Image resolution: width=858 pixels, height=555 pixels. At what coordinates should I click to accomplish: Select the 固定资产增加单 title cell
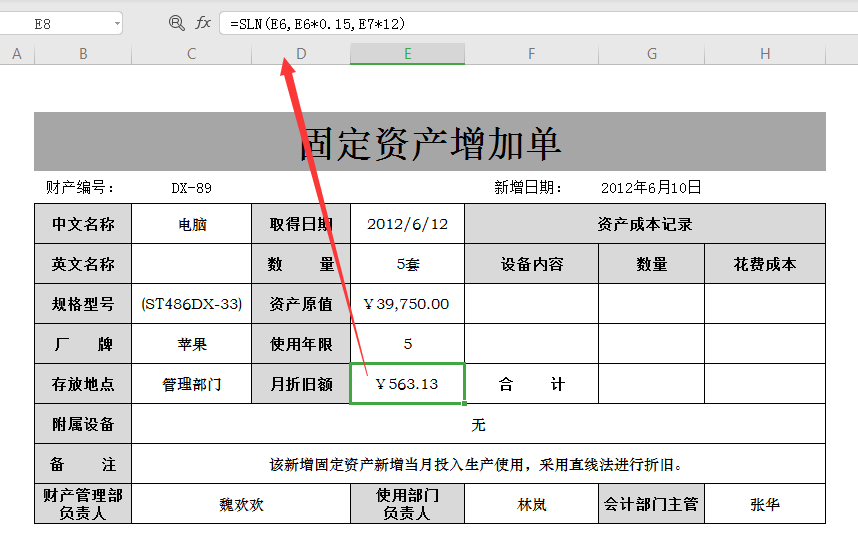click(x=430, y=142)
